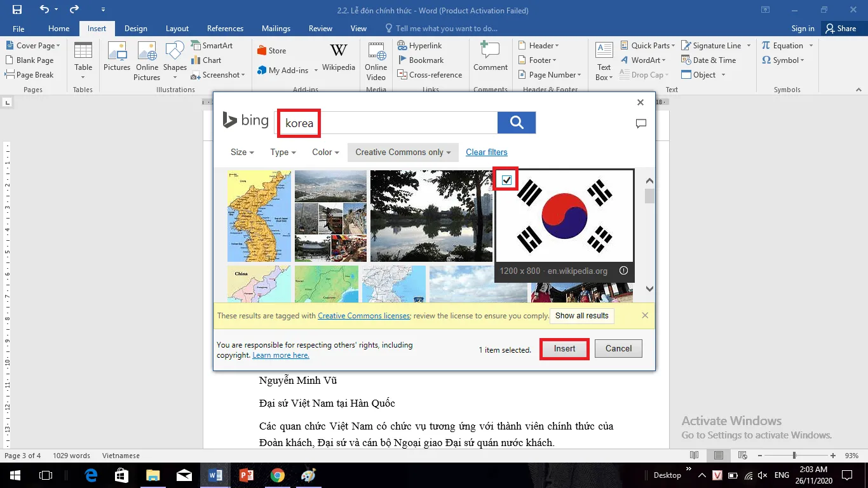
Task: Open Creative Commons only dropdown
Action: coord(403,152)
